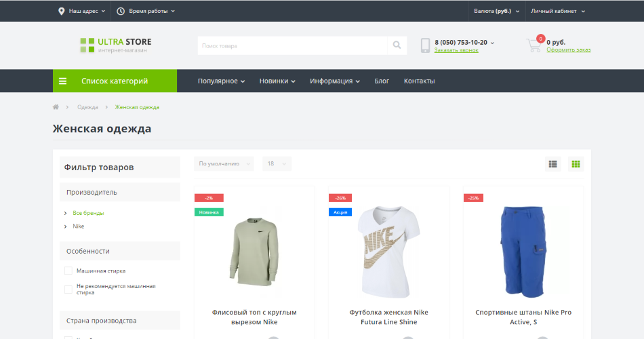Screen dimensions: 644x339
Task: Switch to list view layout
Action: pyautogui.click(x=552, y=164)
